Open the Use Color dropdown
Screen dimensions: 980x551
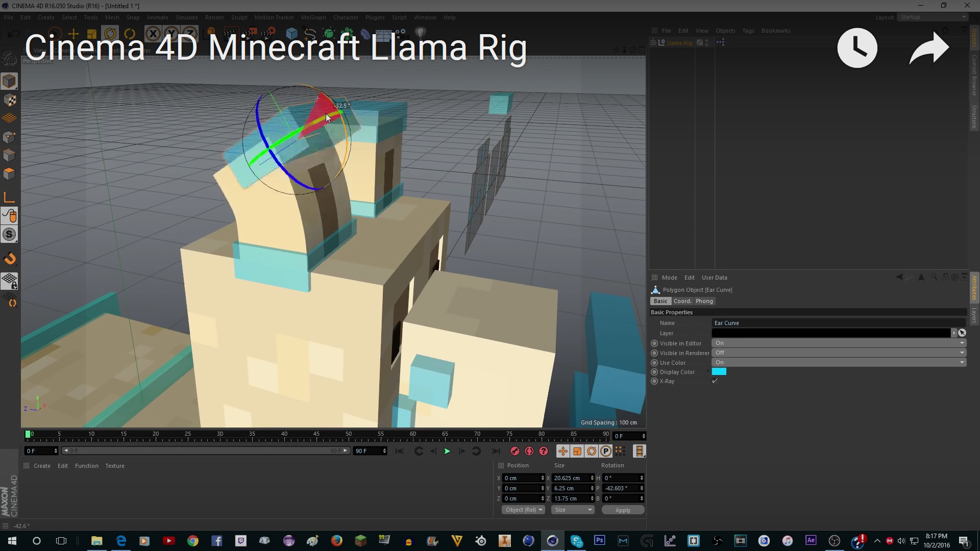[x=839, y=362]
